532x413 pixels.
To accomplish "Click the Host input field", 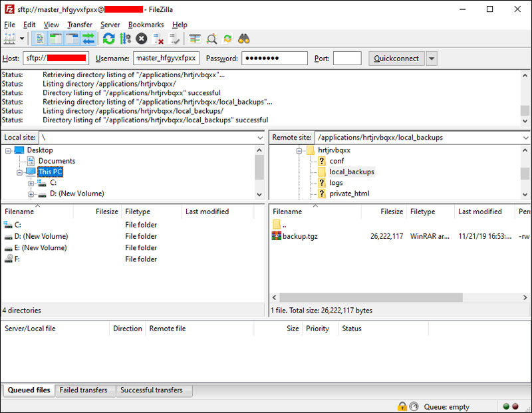I will tap(56, 58).
